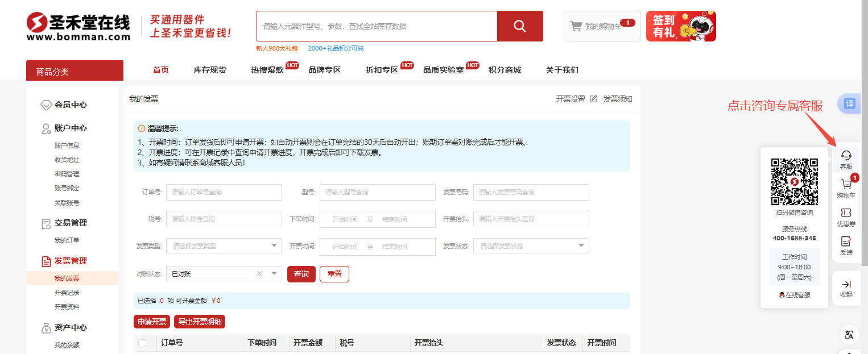
Task: Toggle the select-all checkbox in table header
Action: coord(142,343)
